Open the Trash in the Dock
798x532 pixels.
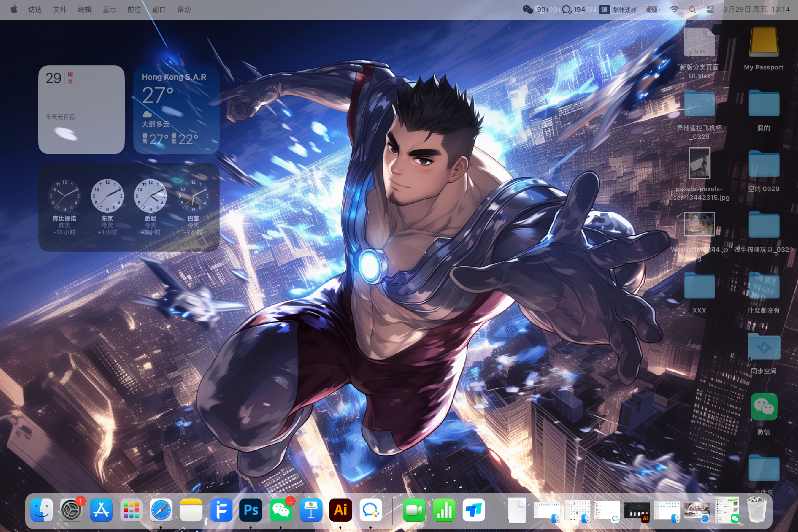click(757, 510)
